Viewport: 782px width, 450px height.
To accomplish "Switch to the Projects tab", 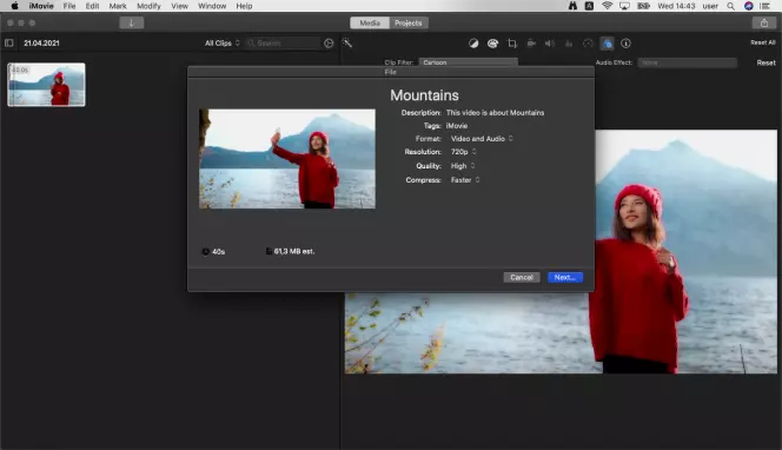I will (x=408, y=23).
